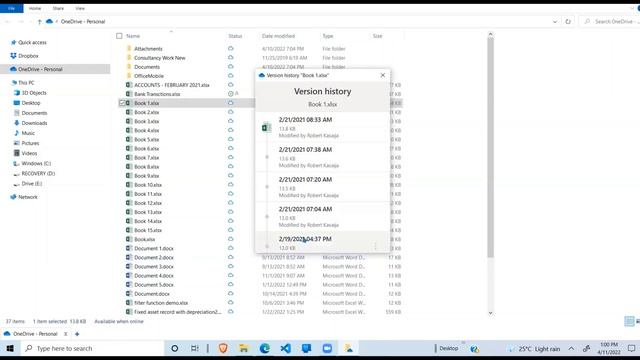Select the Windows (C:) drive icon
640x360 pixels.
click(x=17, y=163)
